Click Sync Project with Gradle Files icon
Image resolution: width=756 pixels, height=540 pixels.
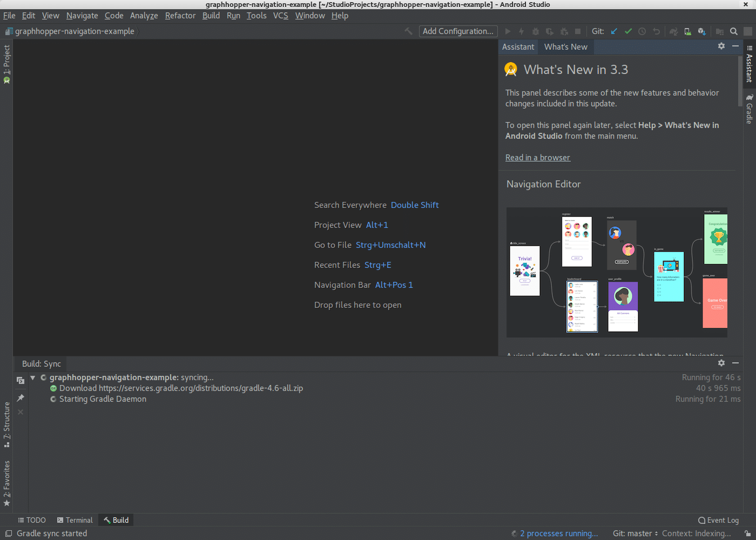[673, 31]
